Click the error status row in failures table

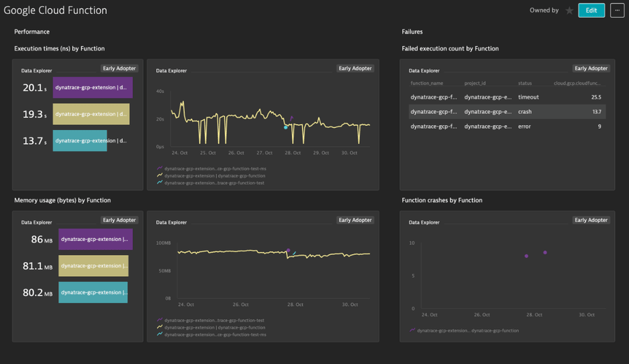507,126
